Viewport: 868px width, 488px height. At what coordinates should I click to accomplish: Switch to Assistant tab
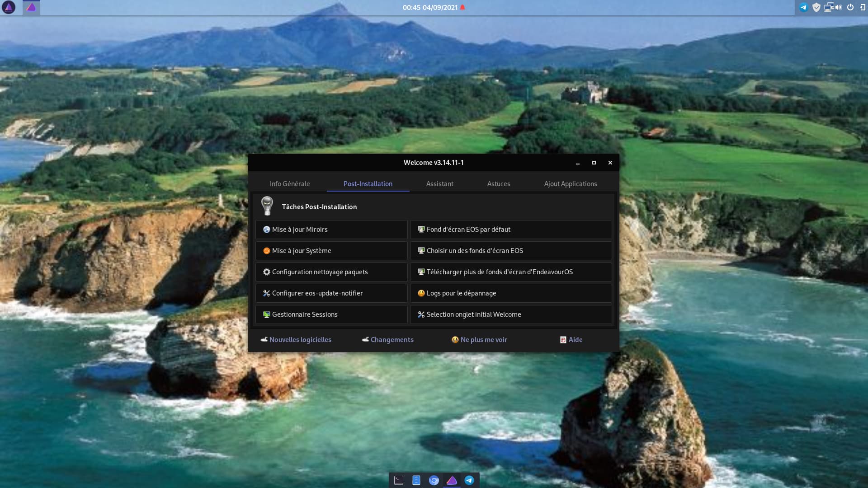(439, 183)
